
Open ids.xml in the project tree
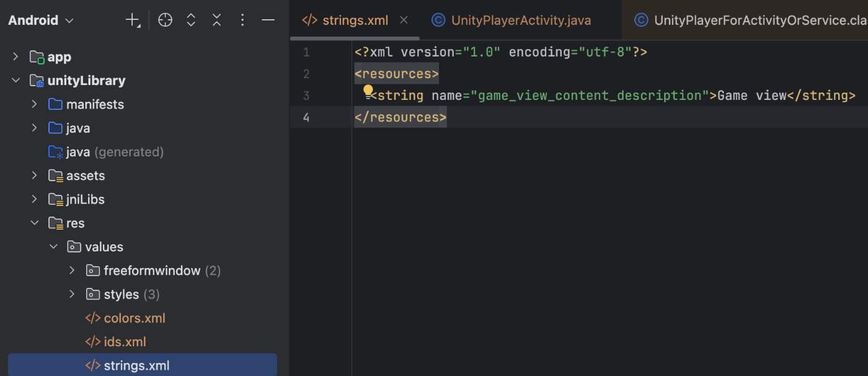coord(125,342)
